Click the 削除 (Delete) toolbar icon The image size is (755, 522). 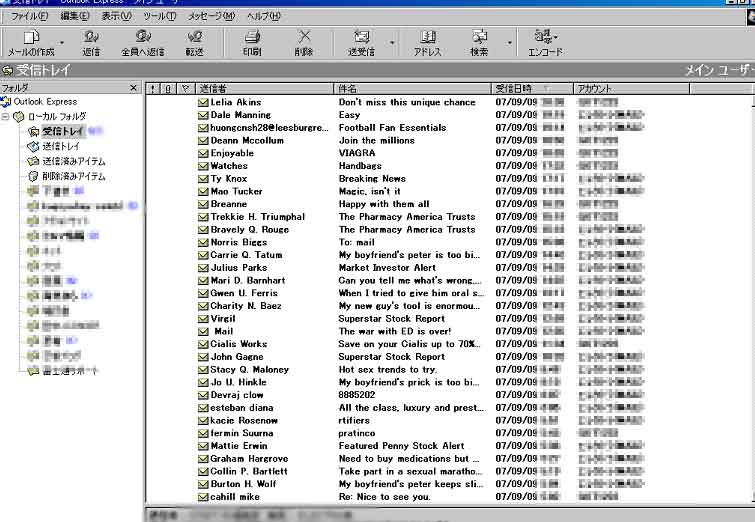click(x=304, y=42)
